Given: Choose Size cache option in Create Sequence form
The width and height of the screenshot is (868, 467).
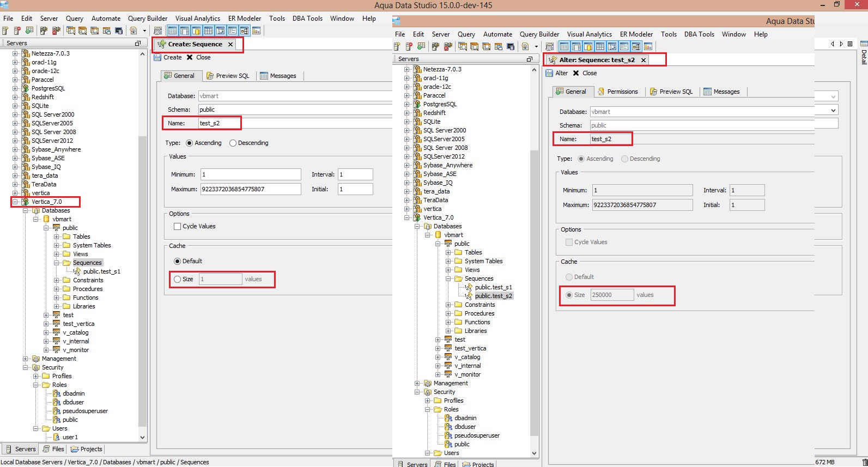Looking at the screenshot, I should [177, 279].
